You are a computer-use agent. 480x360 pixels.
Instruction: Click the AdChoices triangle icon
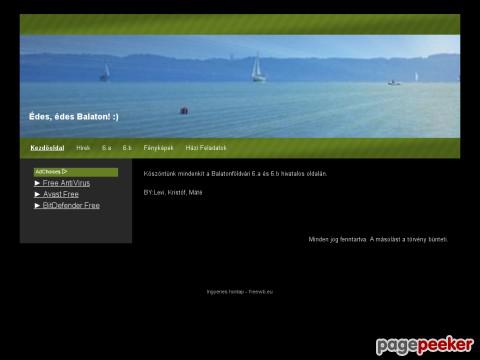click(65, 171)
